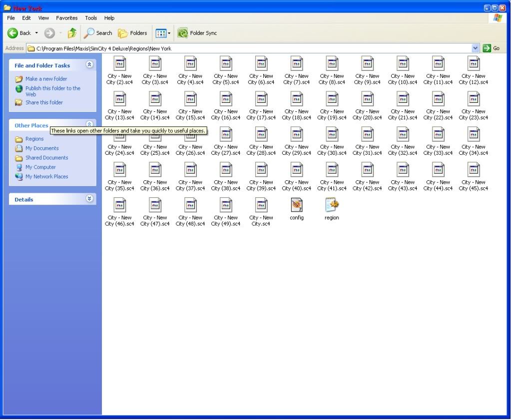Collapse the Other Places panel
The height and width of the screenshot is (420, 511).
[89, 124]
